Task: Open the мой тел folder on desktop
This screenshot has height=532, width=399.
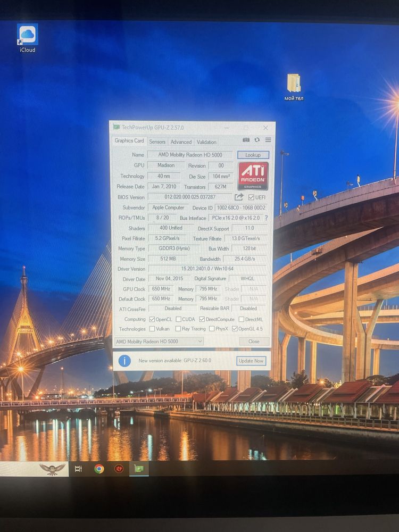Action: (294, 87)
